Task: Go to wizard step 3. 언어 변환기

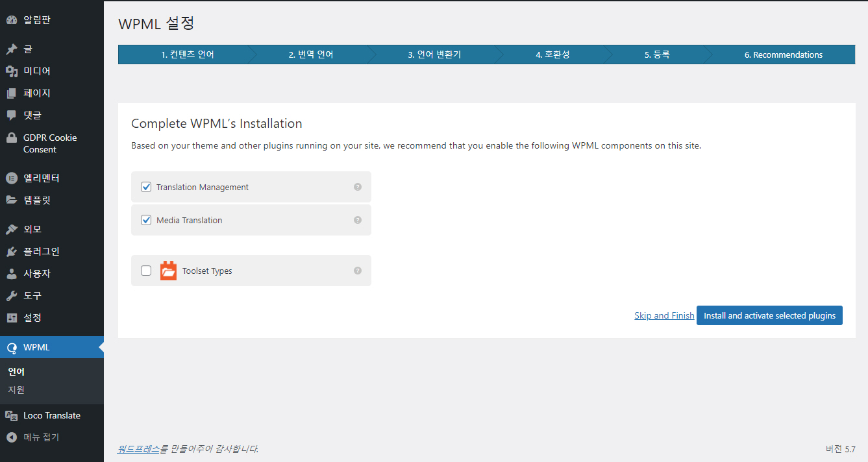Action: click(x=434, y=55)
